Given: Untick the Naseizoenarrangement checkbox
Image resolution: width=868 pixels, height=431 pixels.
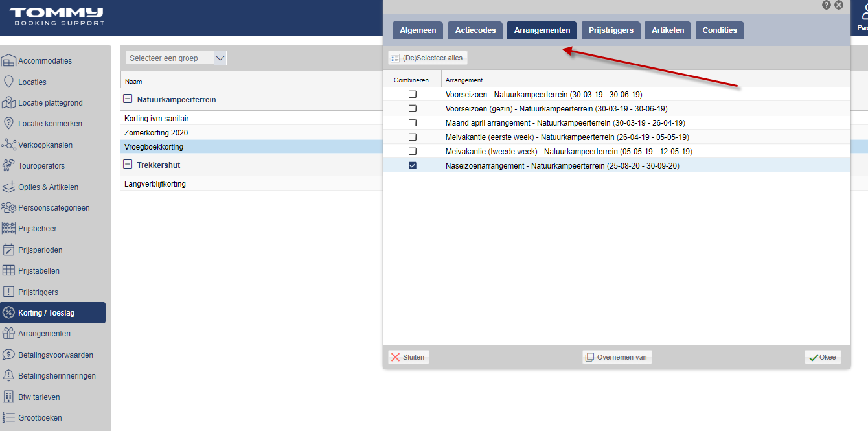Looking at the screenshot, I should pos(413,166).
